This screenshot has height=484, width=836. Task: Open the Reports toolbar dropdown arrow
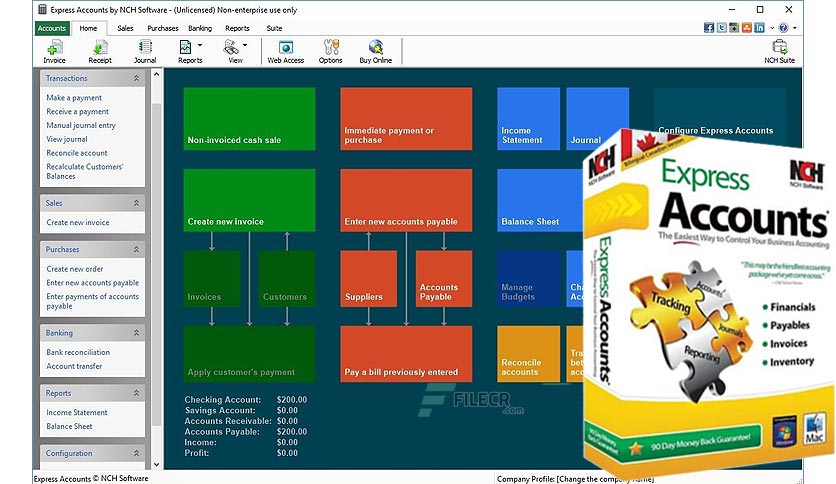point(200,45)
